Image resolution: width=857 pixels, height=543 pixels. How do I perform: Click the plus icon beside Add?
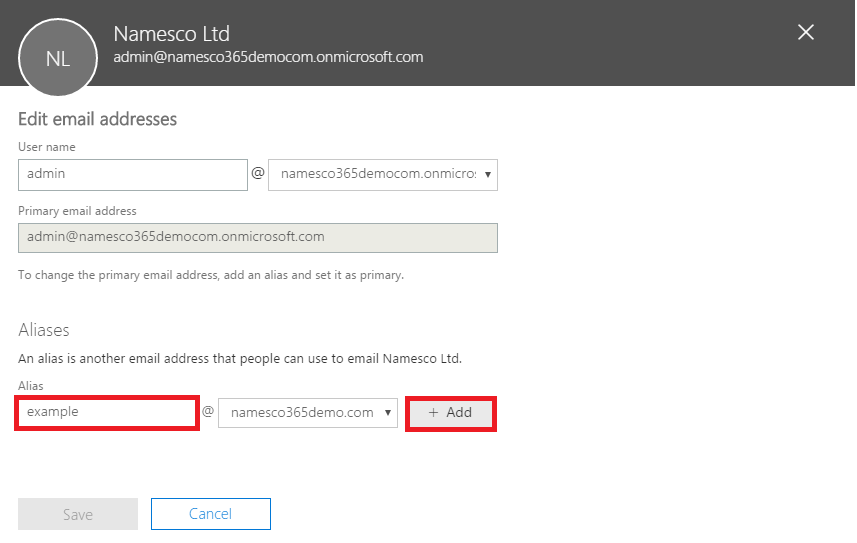(433, 413)
